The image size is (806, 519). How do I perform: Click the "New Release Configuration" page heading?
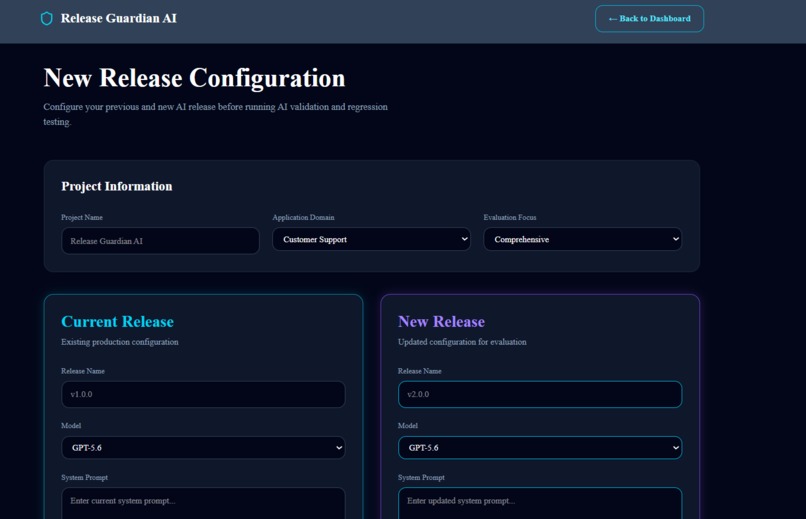click(194, 78)
